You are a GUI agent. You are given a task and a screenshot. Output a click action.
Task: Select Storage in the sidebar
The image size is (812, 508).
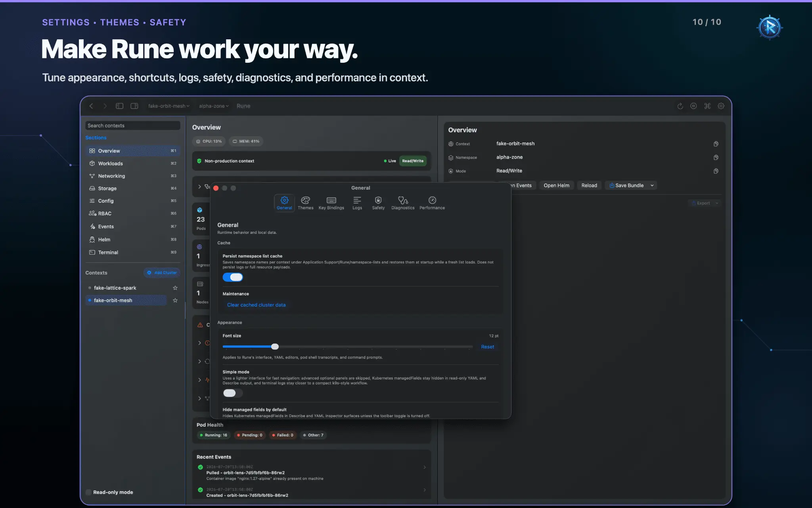click(133, 189)
